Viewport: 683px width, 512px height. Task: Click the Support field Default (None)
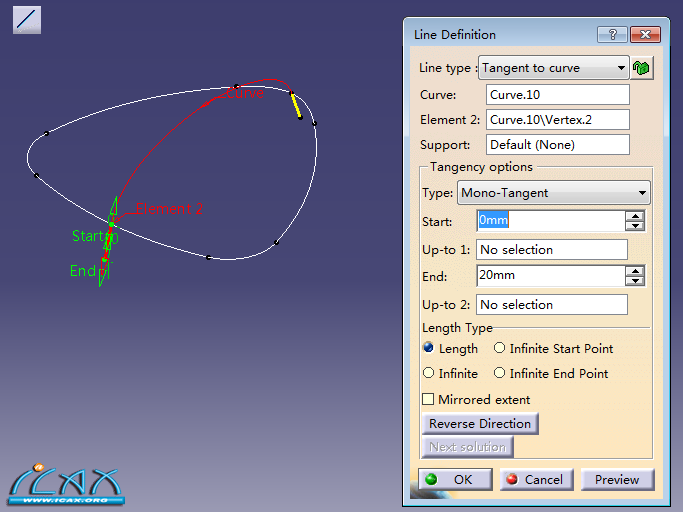(x=558, y=144)
